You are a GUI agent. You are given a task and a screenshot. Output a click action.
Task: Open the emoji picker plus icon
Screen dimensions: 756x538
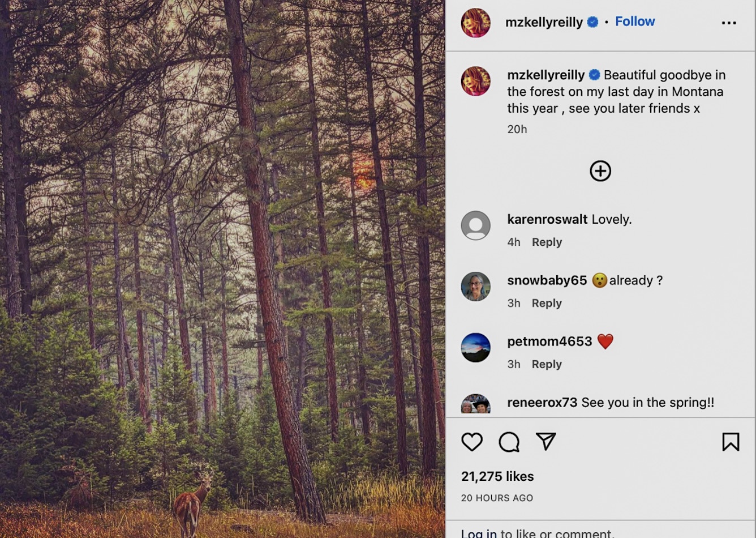pos(600,170)
